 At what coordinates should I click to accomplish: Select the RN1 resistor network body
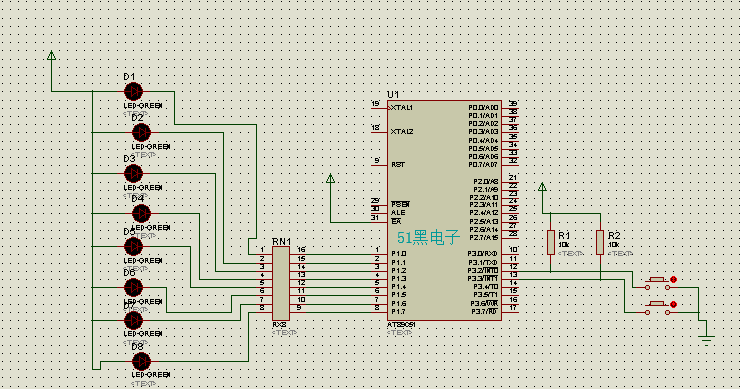[x=281, y=283]
